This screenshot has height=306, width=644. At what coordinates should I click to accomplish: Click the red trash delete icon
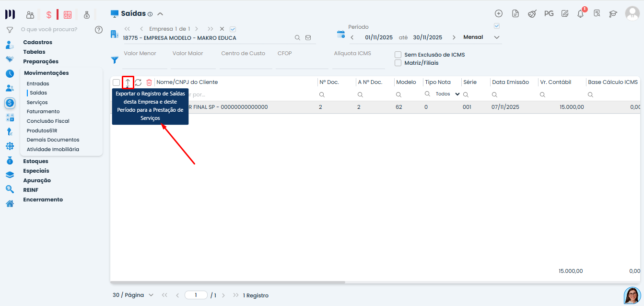click(x=149, y=82)
